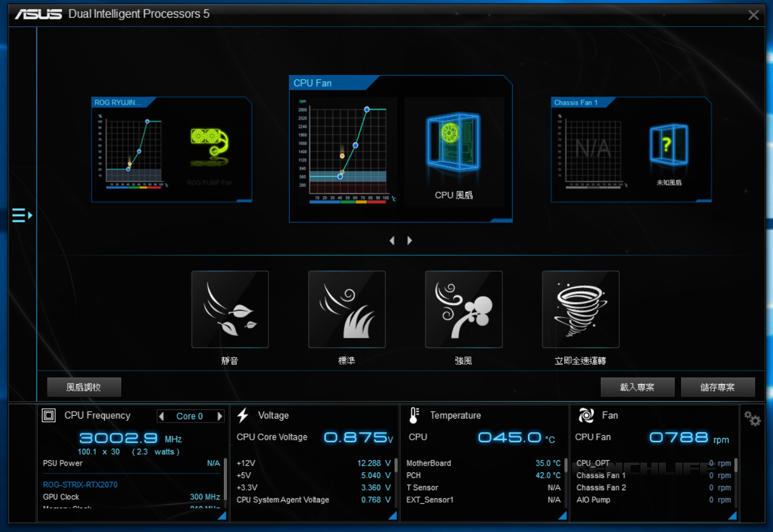Show next fan card with right arrow
Viewport: 773px width, 532px height.
(409, 241)
